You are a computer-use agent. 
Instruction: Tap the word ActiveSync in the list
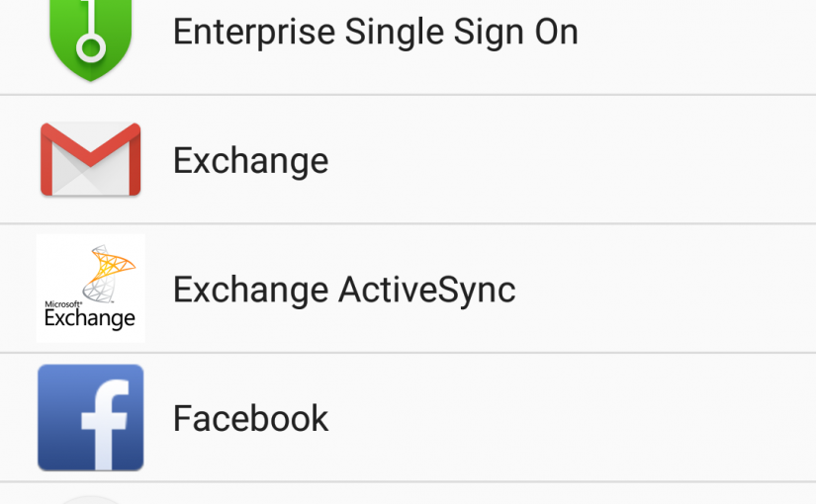(426, 290)
